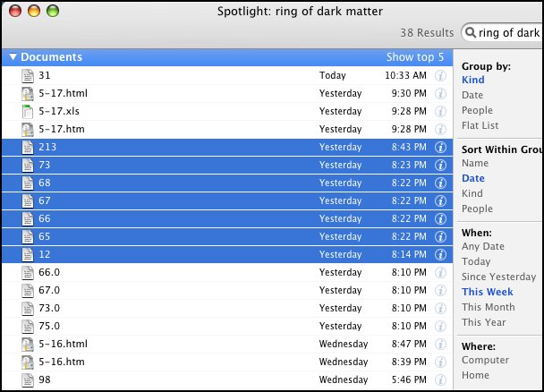Search Where: Home

475,375
